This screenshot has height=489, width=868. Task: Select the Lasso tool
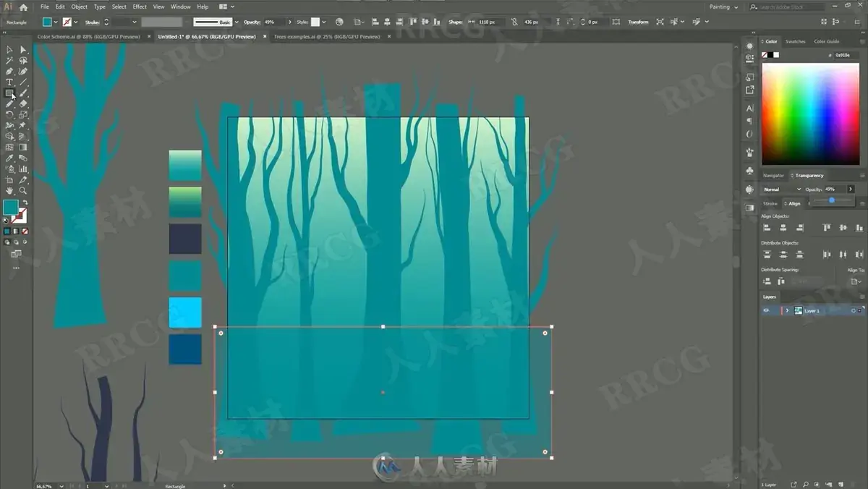coord(23,61)
